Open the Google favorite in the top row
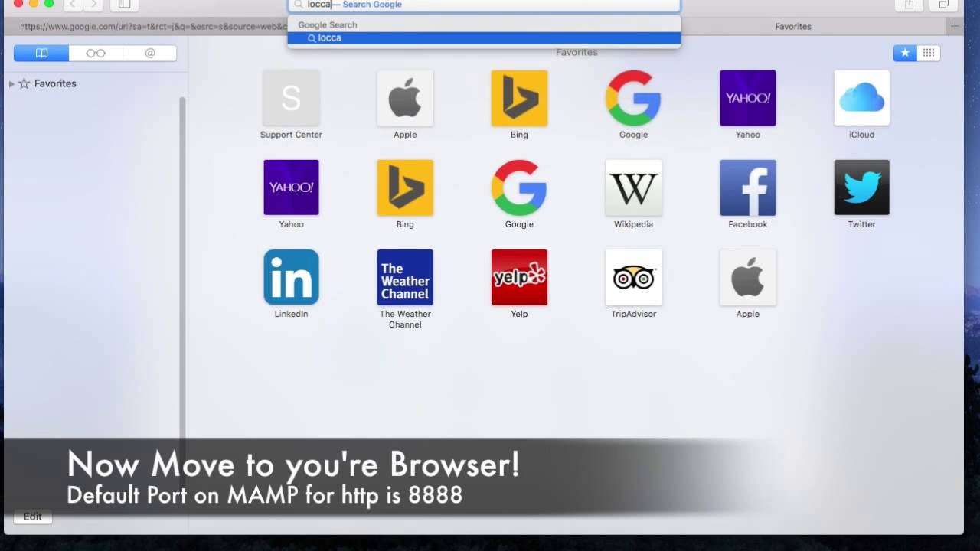The height and width of the screenshot is (551, 980). (x=633, y=98)
